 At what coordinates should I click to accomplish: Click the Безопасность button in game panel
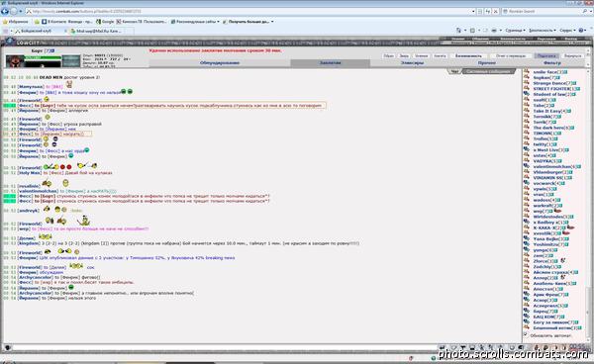(x=468, y=55)
